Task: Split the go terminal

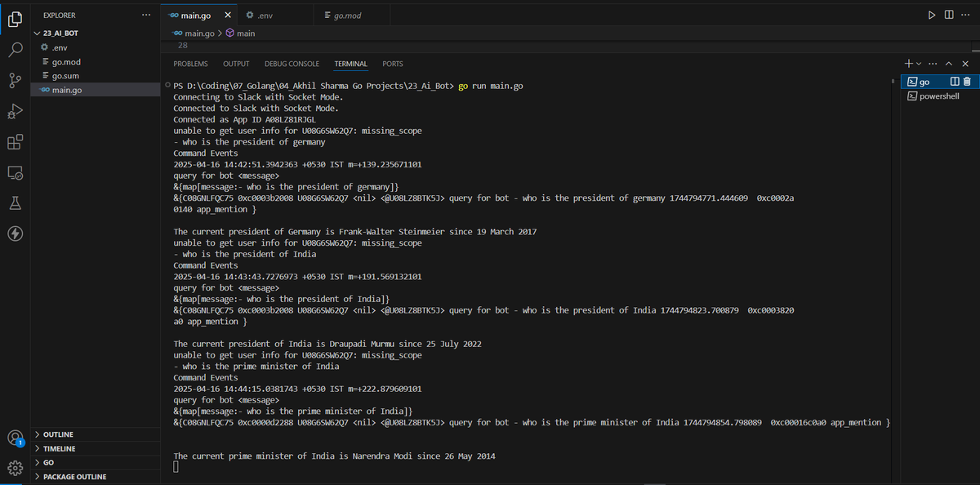Action: point(955,82)
